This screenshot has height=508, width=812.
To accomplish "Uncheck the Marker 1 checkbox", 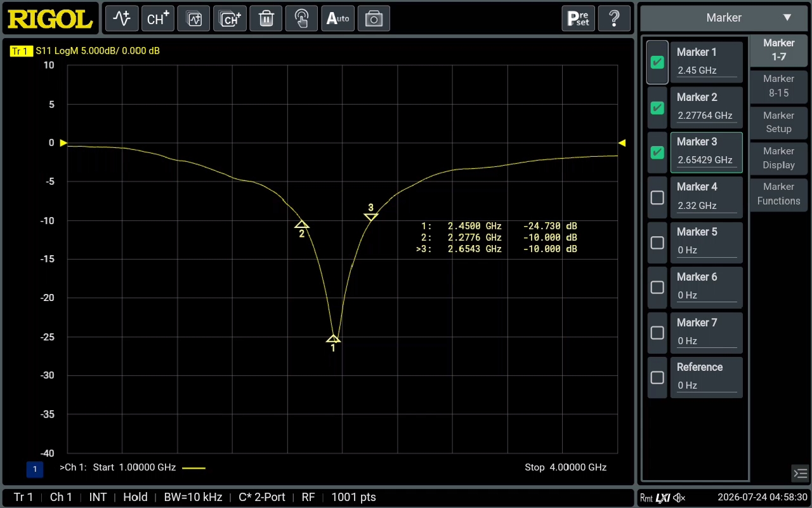I will click(657, 62).
